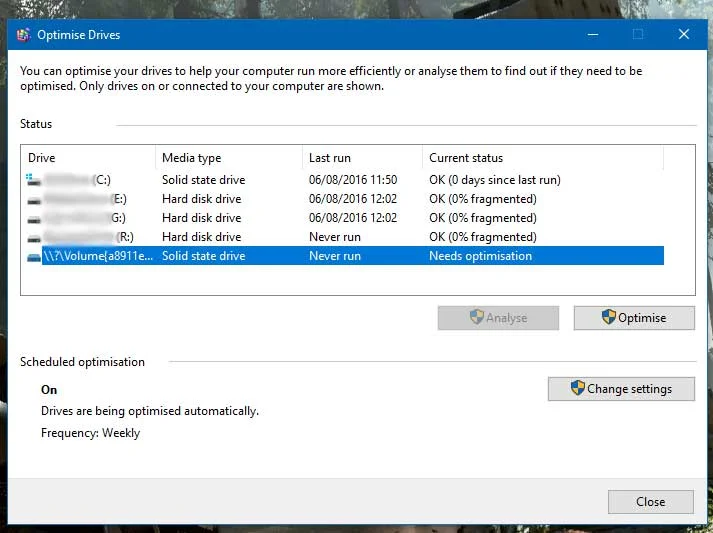Viewport: 713px width, 533px height.
Task: Click 'Needs optimisation' status cell
Action: point(480,256)
